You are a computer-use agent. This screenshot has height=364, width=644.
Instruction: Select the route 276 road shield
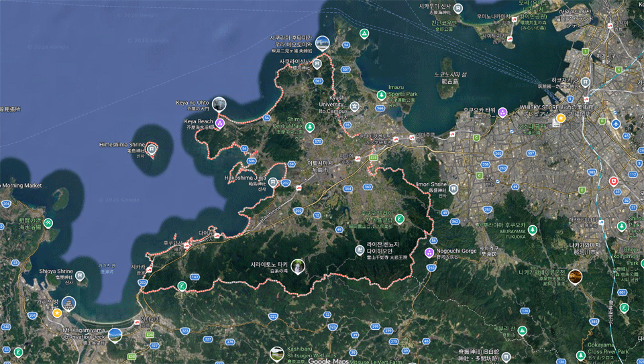coord(230,342)
